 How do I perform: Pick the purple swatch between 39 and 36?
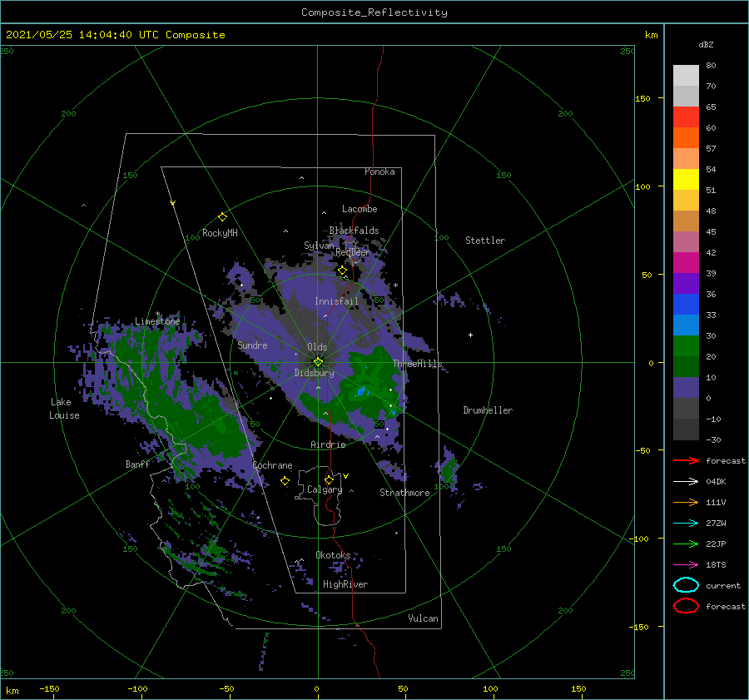click(x=686, y=284)
